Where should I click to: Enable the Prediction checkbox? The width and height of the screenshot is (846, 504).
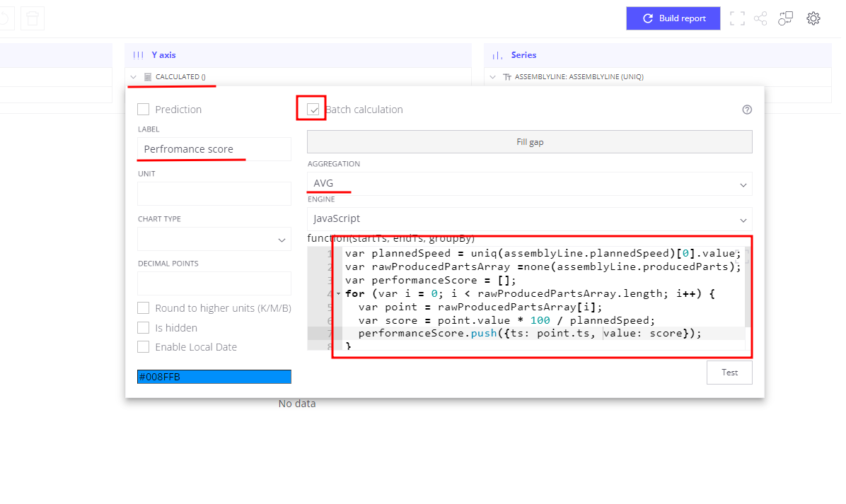(144, 110)
